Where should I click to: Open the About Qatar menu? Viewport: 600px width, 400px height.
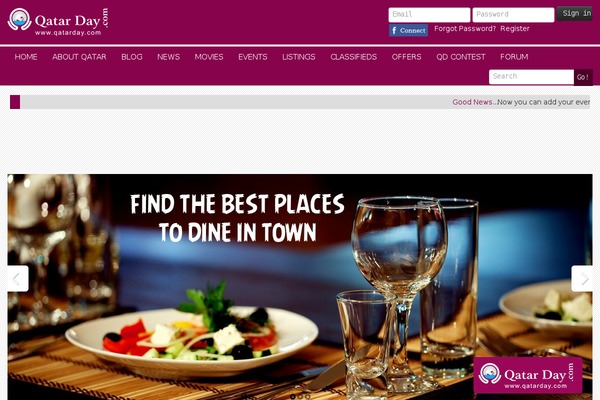click(79, 57)
